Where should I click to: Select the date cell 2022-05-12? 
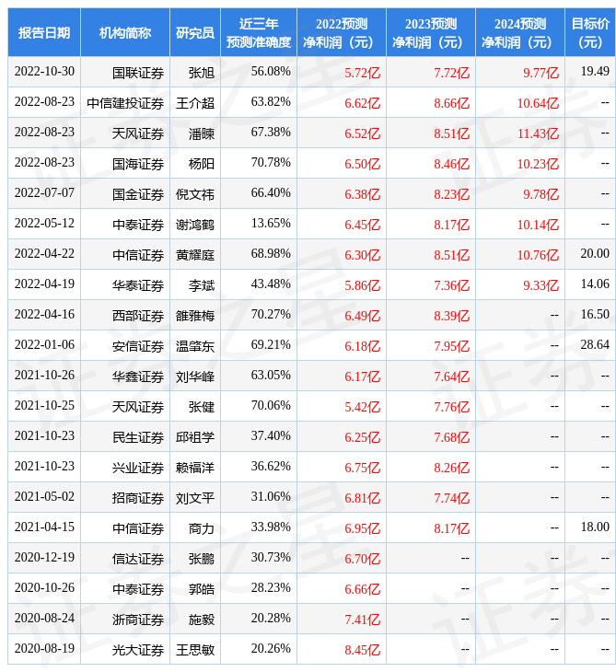click(x=44, y=224)
